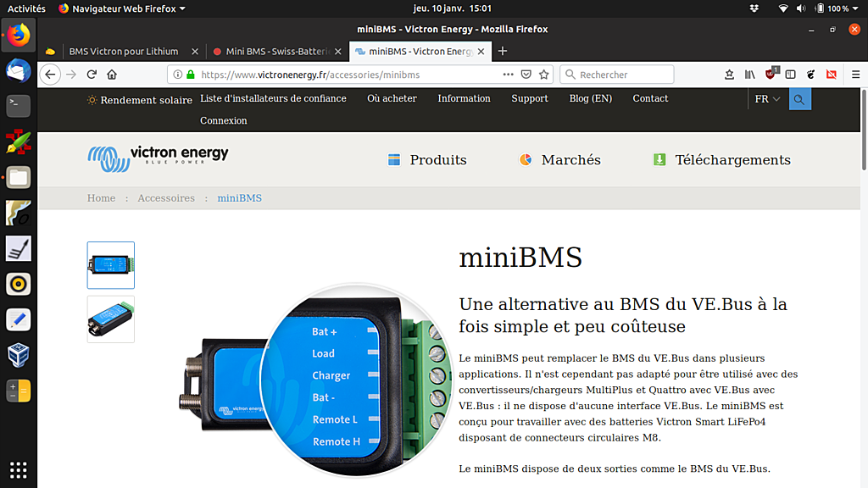Open Thunderbird mail from the dock
The width and height of the screenshot is (868, 488).
[19, 71]
